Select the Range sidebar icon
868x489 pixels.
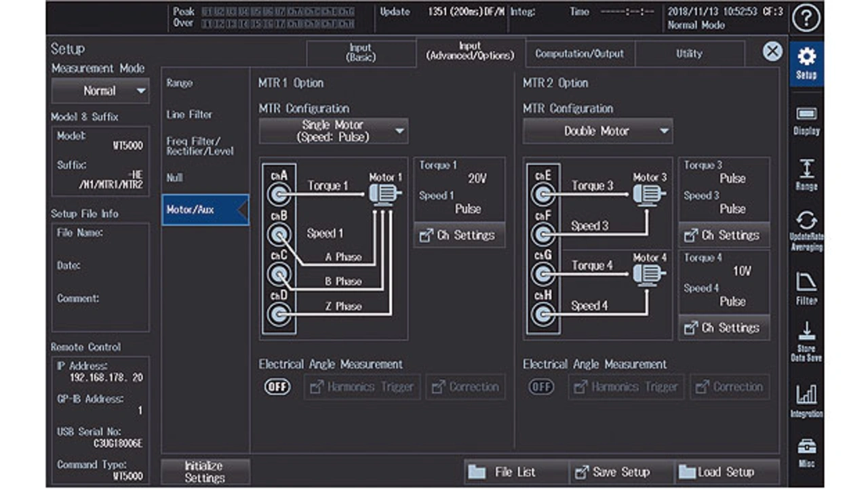(x=806, y=175)
